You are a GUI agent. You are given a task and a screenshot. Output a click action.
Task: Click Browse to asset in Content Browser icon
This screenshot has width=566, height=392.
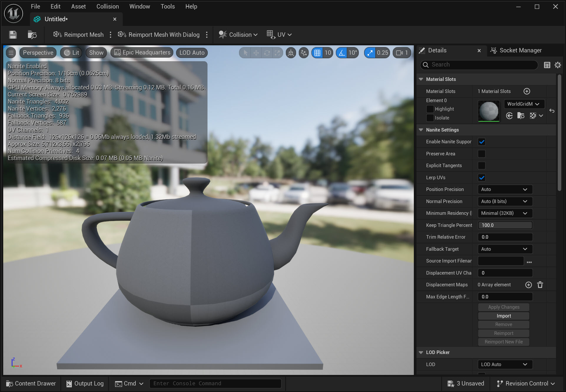pyautogui.click(x=32, y=35)
